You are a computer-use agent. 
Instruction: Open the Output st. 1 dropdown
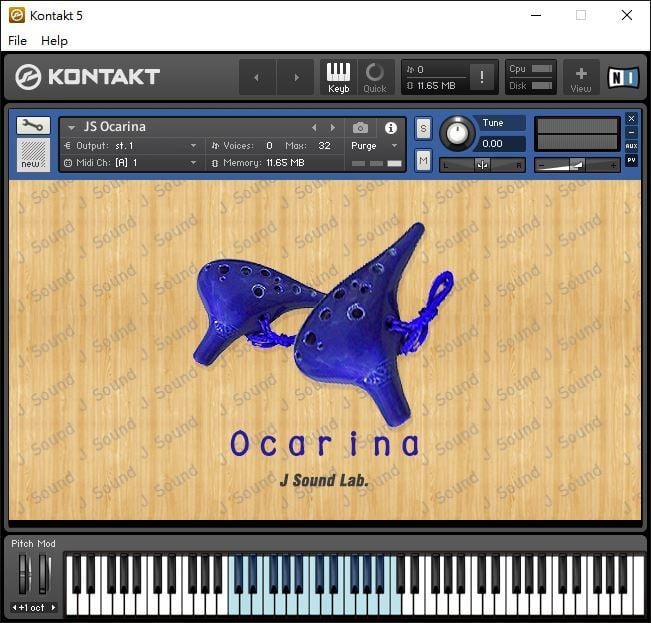(131, 146)
